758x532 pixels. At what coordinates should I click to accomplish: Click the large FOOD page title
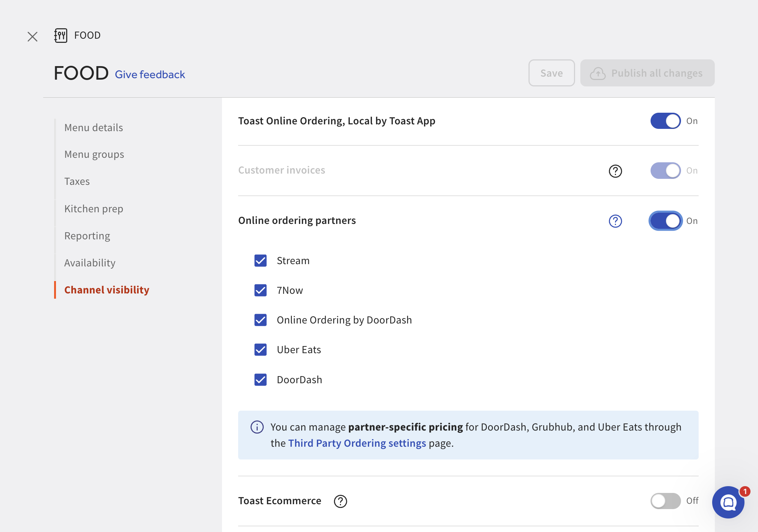(x=81, y=73)
